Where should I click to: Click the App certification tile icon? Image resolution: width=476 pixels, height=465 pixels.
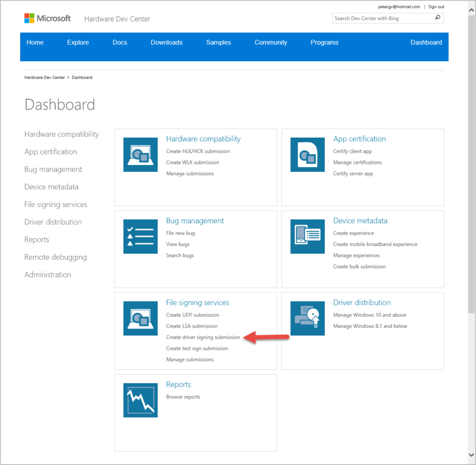[307, 154]
